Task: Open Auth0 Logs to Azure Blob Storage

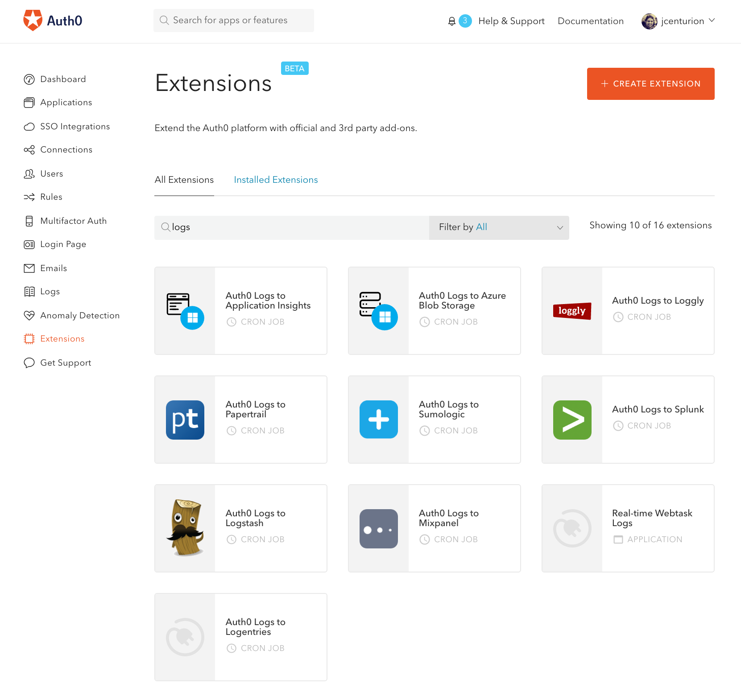Action: [x=434, y=311]
